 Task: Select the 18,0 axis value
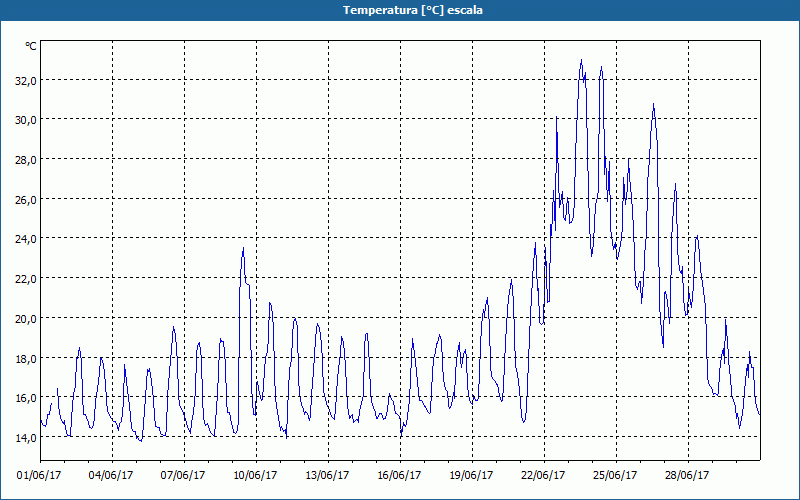tap(25, 358)
